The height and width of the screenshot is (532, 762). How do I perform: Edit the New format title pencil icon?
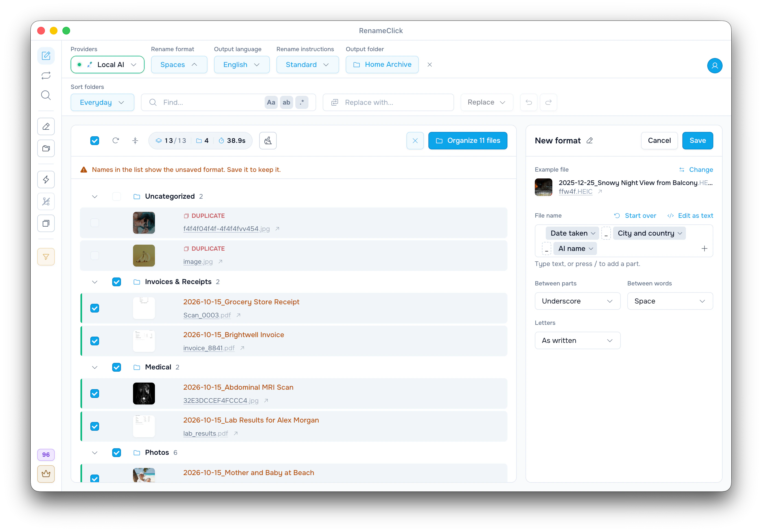(589, 140)
